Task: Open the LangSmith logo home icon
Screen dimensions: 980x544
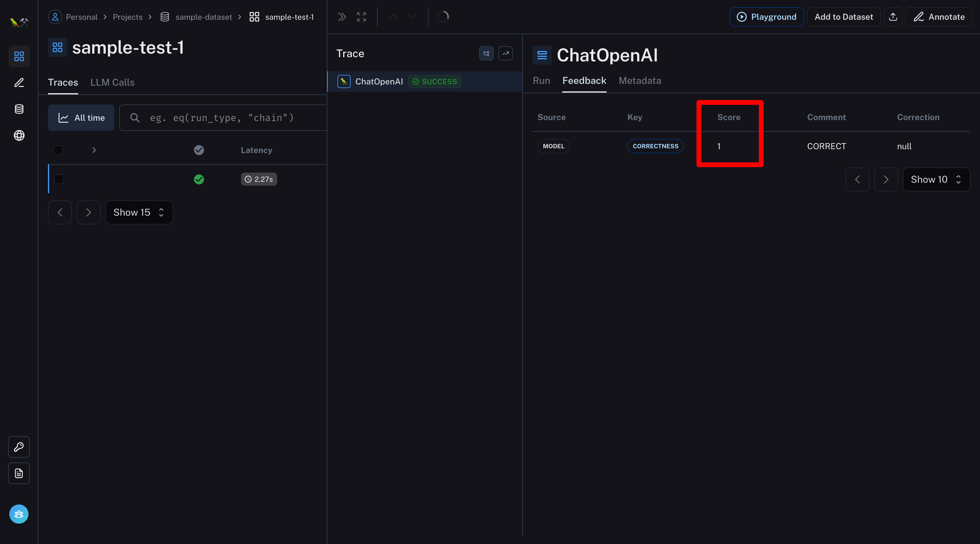Action: (19, 23)
